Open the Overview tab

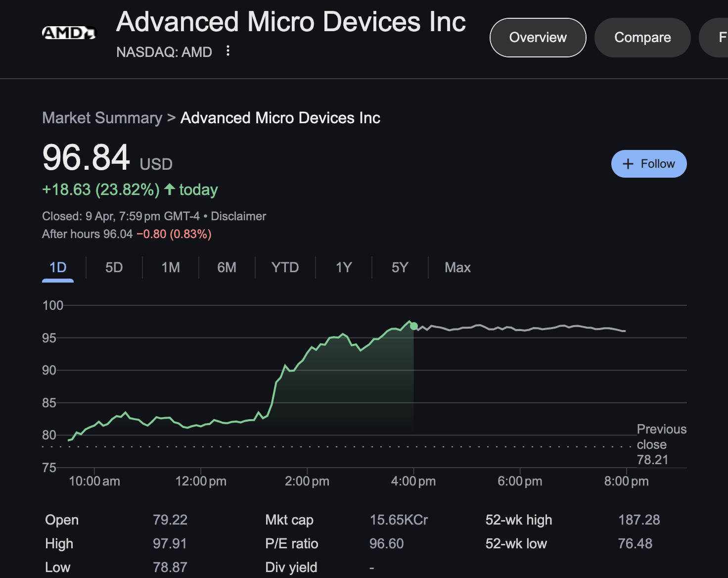point(538,38)
